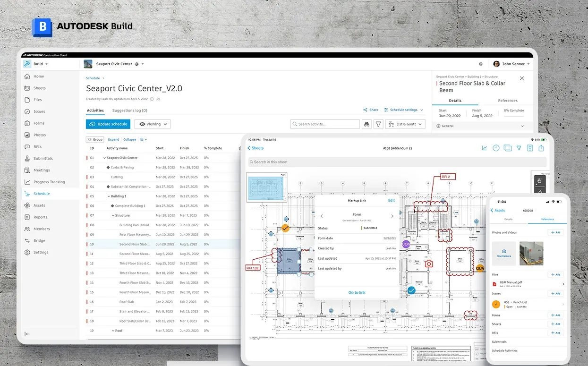Click the Update schedule button
The width and height of the screenshot is (588, 366).
(x=108, y=124)
